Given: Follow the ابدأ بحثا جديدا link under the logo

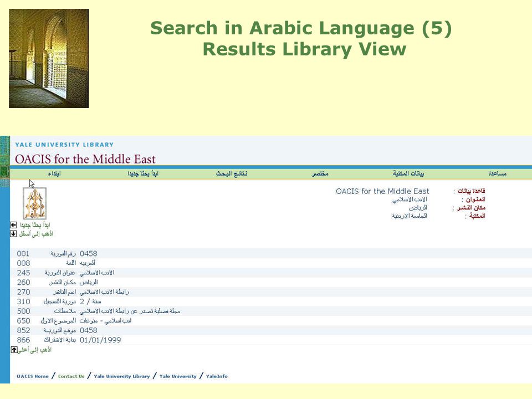Looking at the screenshot, I should [34, 225].
